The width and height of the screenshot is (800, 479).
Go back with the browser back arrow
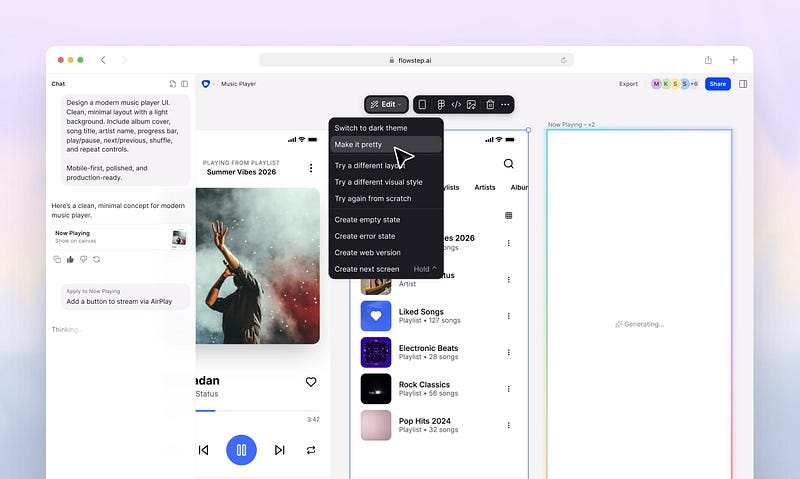coord(103,60)
